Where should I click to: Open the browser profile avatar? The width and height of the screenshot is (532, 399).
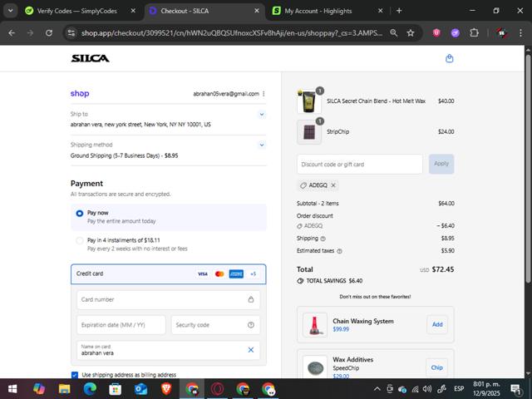click(502, 33)
